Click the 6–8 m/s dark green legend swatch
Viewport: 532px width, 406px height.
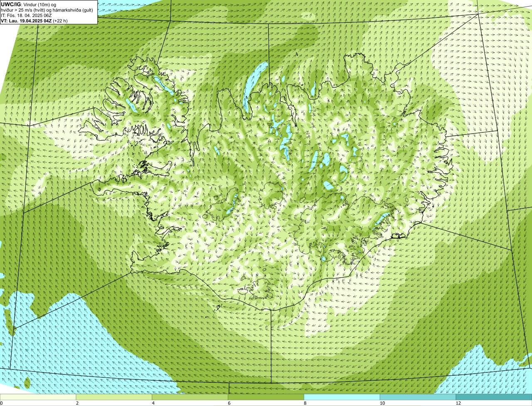click(266, 397)
